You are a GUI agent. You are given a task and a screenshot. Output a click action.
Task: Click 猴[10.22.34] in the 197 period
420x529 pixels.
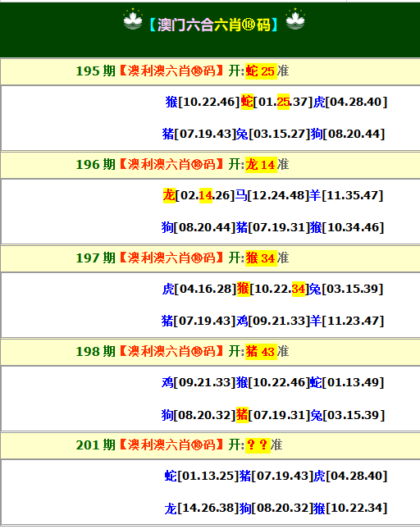pos(272,289)
